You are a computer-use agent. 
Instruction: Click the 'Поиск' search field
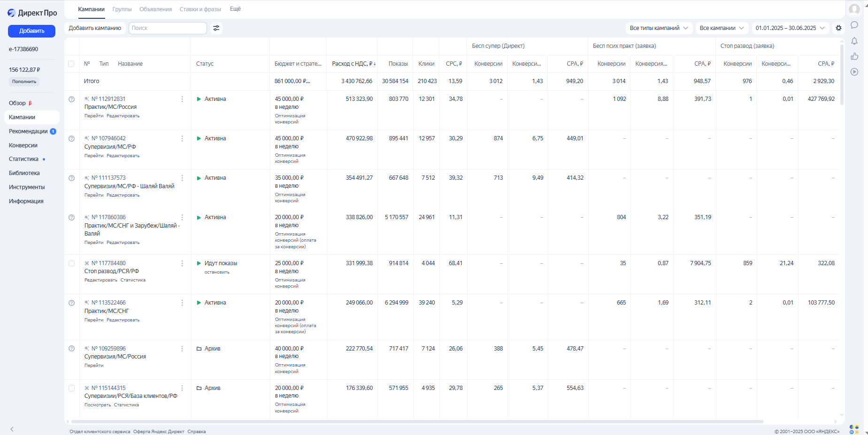point(168,28)
